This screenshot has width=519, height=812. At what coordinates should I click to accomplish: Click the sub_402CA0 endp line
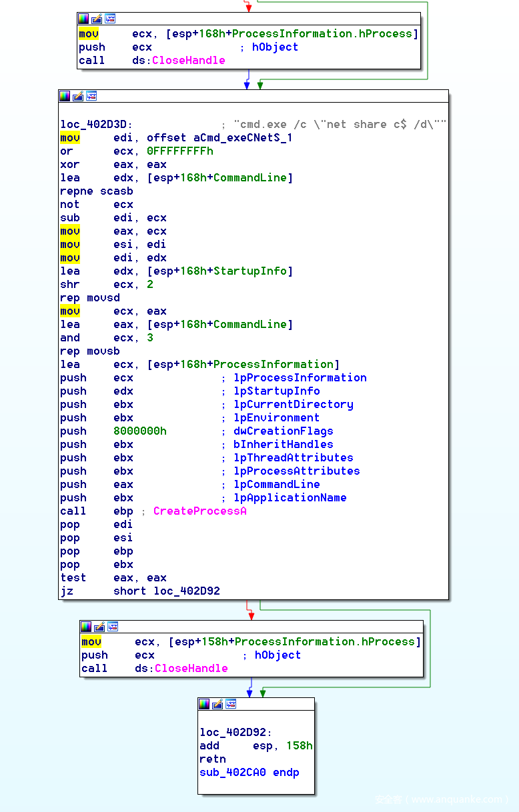(249, 773)
